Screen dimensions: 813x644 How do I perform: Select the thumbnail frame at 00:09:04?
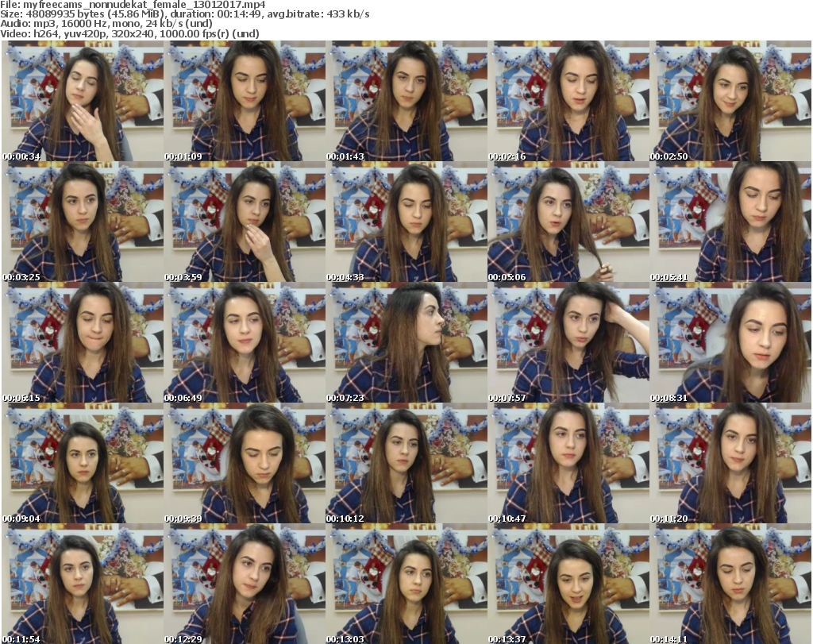tap(83, 464)
